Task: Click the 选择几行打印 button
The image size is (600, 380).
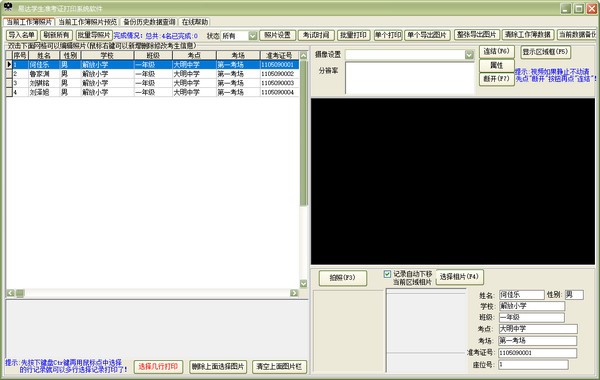Action: tap(158, 367)
